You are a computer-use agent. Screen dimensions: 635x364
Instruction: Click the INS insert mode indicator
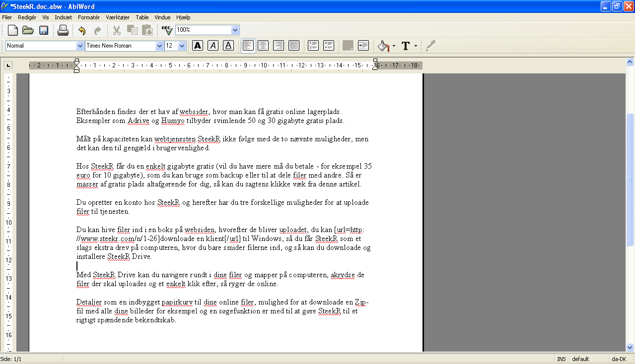pos(561,359)
